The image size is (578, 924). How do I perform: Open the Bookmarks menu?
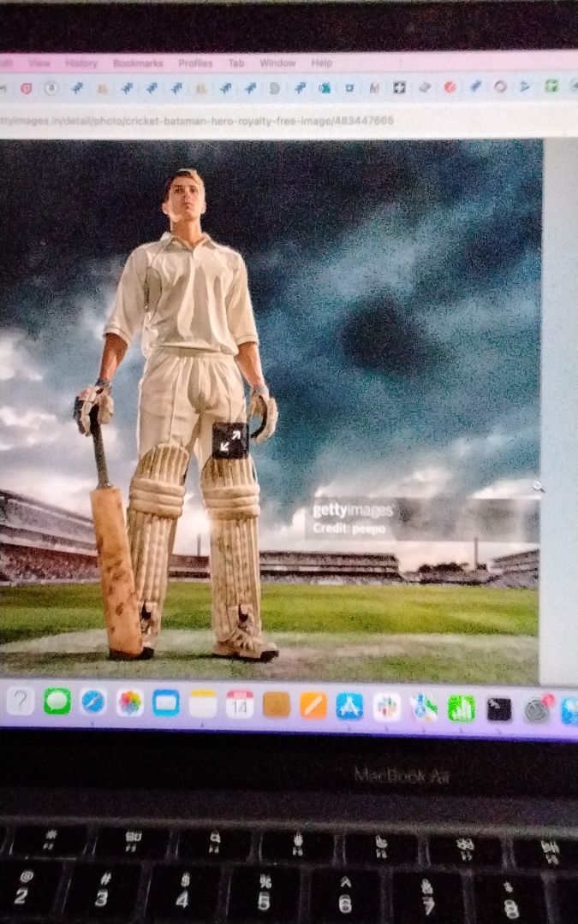(138, 63)
